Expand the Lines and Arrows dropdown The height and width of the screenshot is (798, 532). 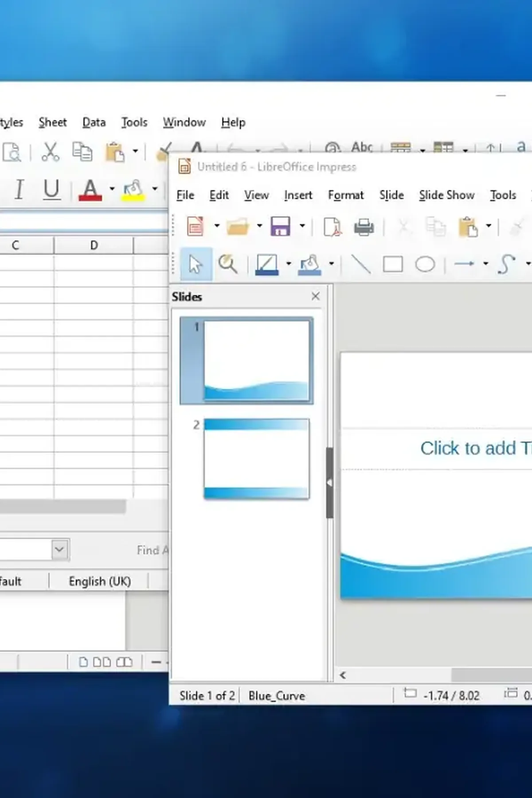coord(486,264)
